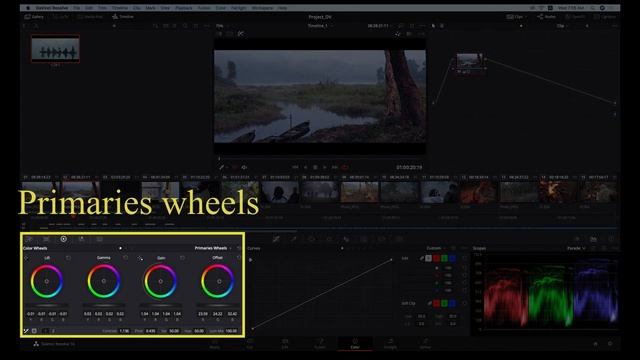
Task: Toggle the split screen viewer icon
Action: (x=230, y=34)
